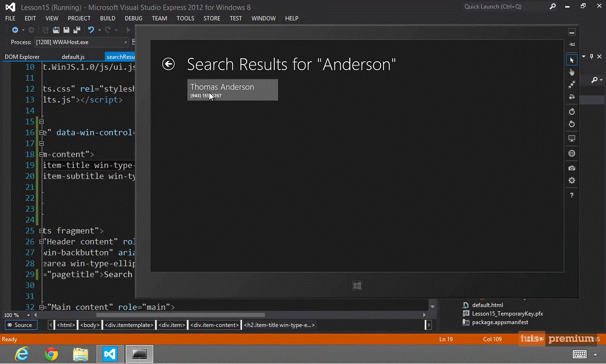This screenshot has height=364, width=606.
Task: Click the Undo toolbar icon
Action: 91,30
